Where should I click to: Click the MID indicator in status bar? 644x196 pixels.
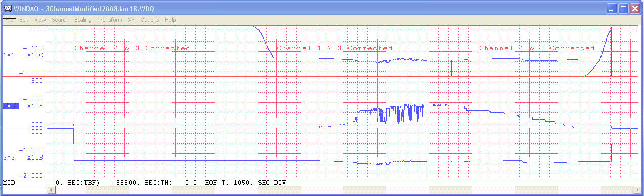point(9,182)
